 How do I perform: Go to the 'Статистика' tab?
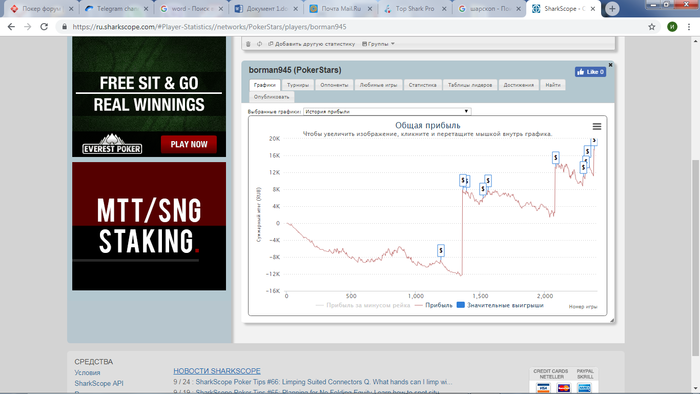[422, 85]
